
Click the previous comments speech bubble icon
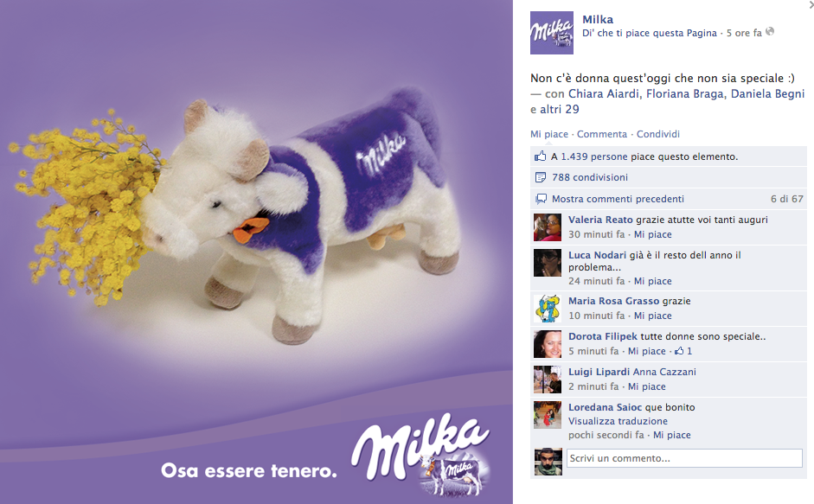(x=541, y=199)
